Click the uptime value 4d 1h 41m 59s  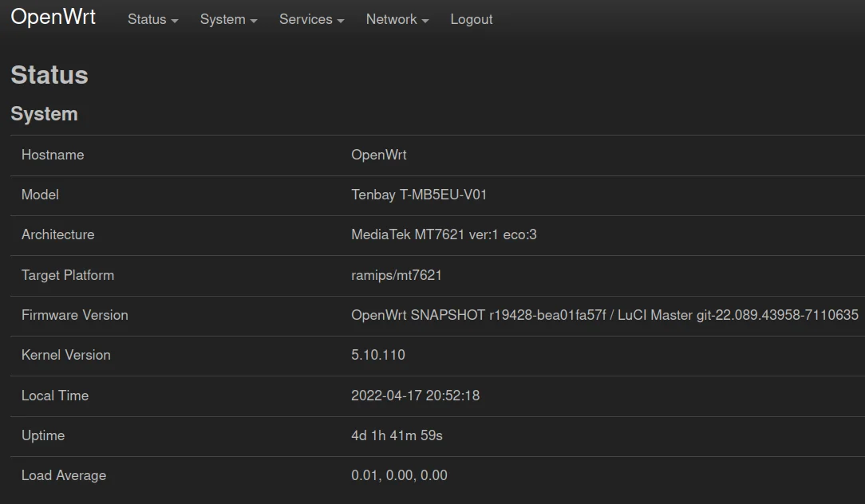[397, 435]
